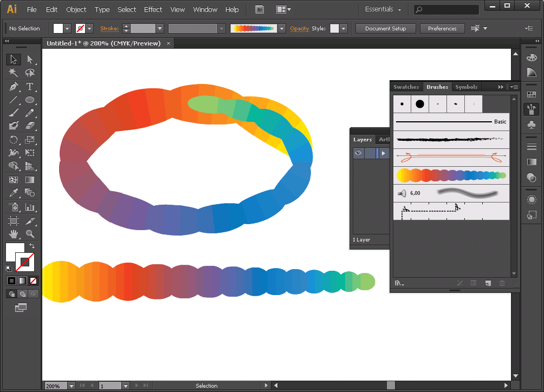The width and height of the screenshot is (544, 392).
Task: Choose the Lasso tool
Action: point(30,73)
